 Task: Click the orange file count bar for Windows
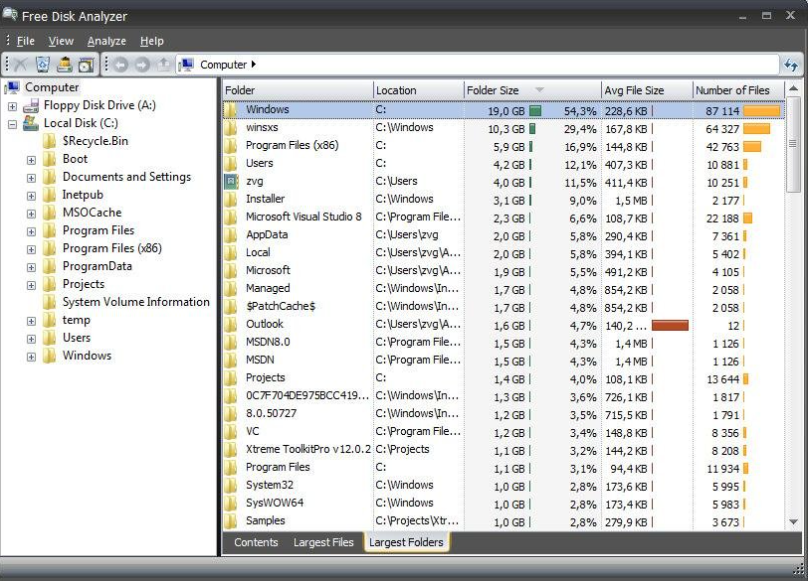click(762, 111)
